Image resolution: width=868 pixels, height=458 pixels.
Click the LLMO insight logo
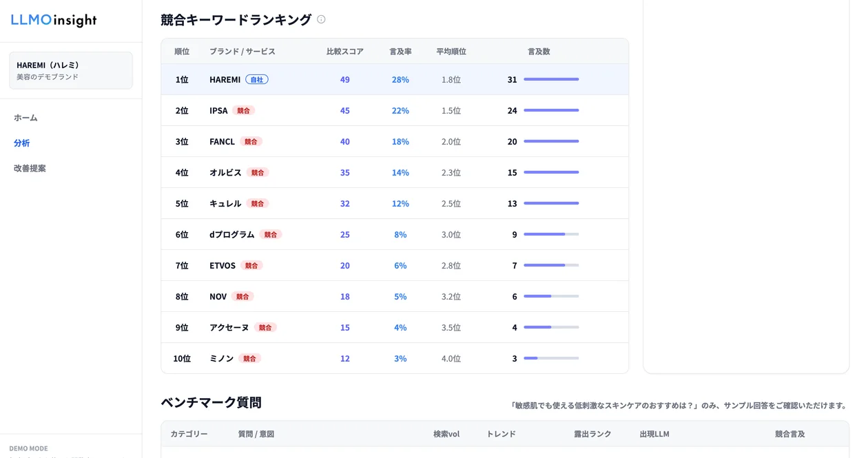point(54,20)
